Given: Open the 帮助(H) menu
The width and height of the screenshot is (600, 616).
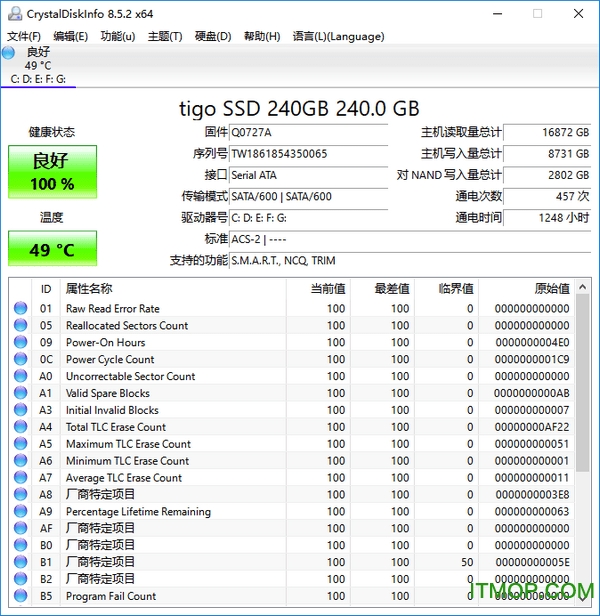Looking at the screenshot, I should click(262, 37).
